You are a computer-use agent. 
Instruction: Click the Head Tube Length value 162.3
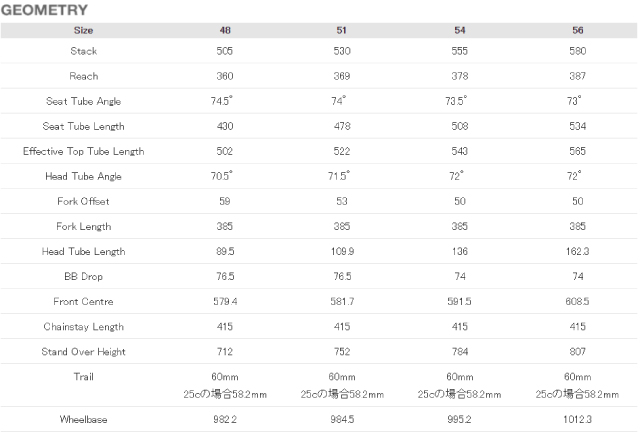click(x=578, y=251)
